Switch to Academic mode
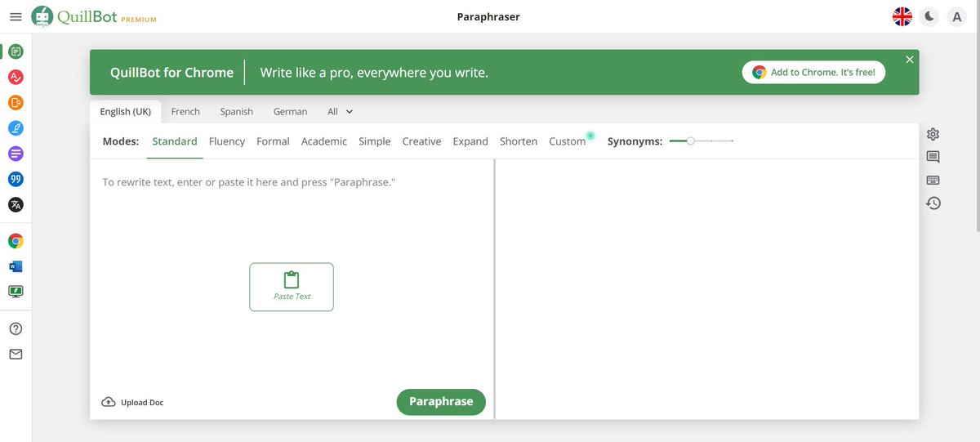The width and height of the screenshot is (980, 442). (324, 141)
